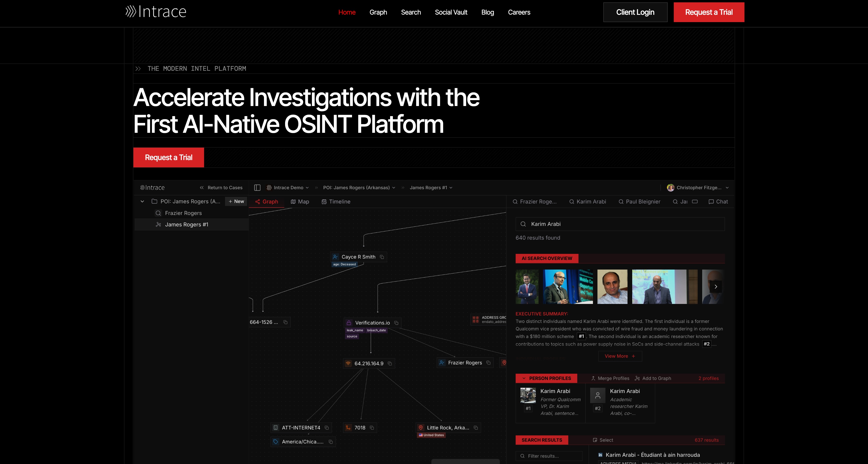Switch to the Map view icon
868x464 pixels.
coord(294,201)
